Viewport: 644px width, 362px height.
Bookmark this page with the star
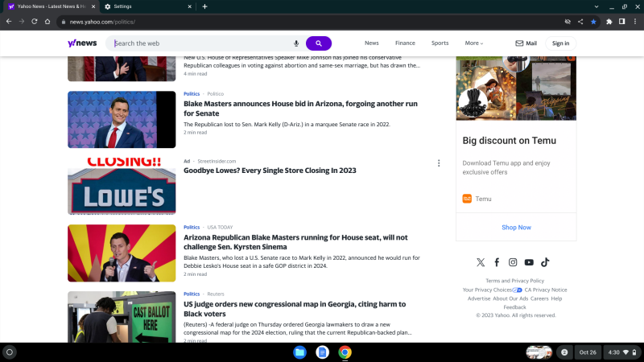point(593,22)
